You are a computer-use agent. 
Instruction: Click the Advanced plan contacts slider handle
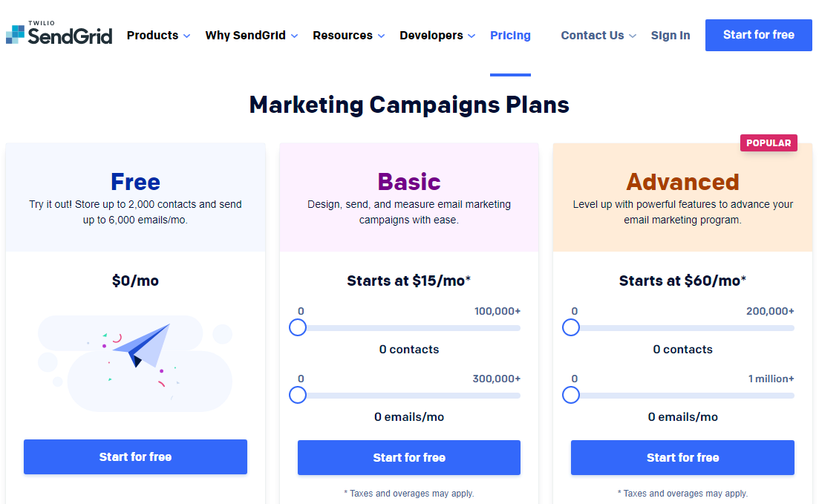[571, 327]
